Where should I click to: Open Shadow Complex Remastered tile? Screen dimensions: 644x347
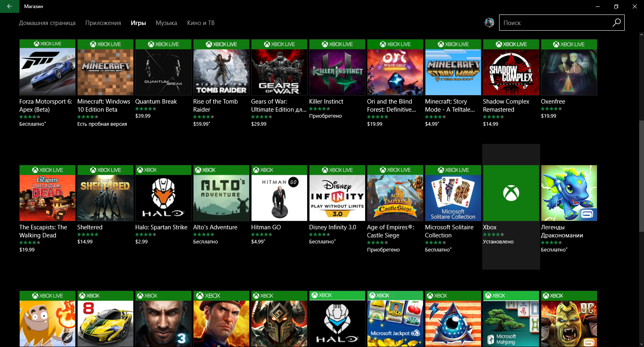point(511,67)
